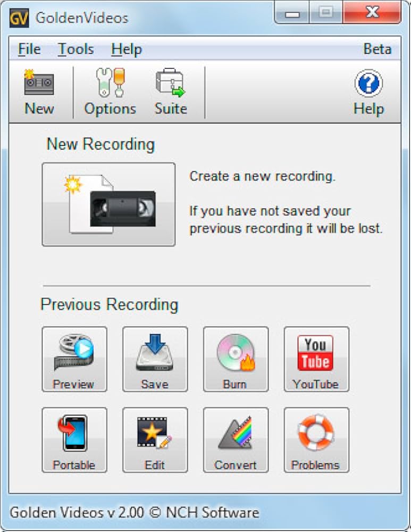Preview the previous recording
This screenshot has height=532, width=411.
point(74,359)
